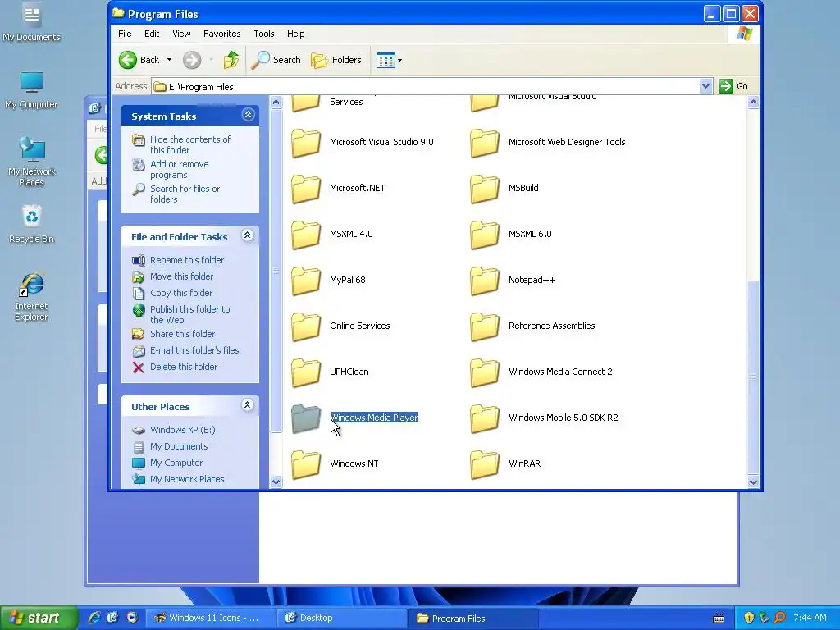Click Search for files or folders link
840x630 pixels.
coord(185,194)
